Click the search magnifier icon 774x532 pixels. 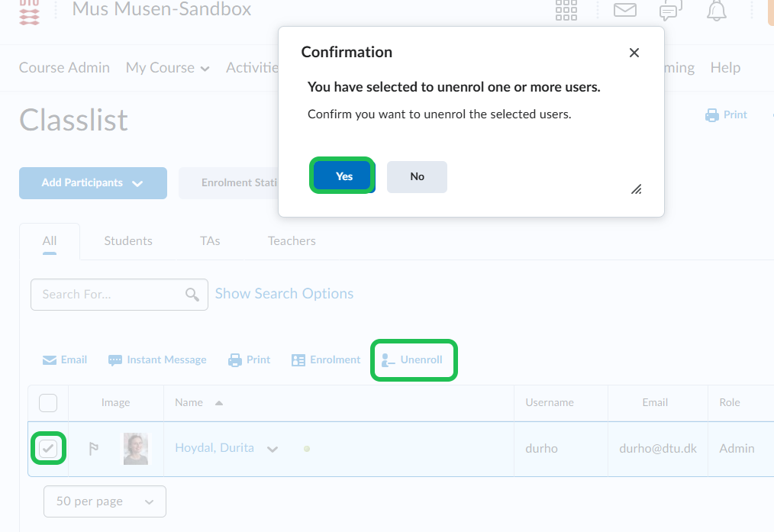(192, 295)
